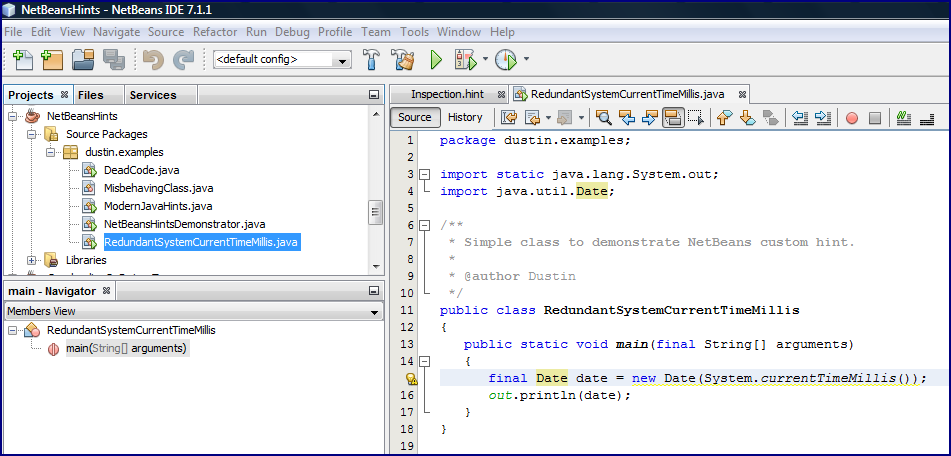Click the Last Edit location icon in editor toolbar

pyautogui.click(x=508, y=118)
